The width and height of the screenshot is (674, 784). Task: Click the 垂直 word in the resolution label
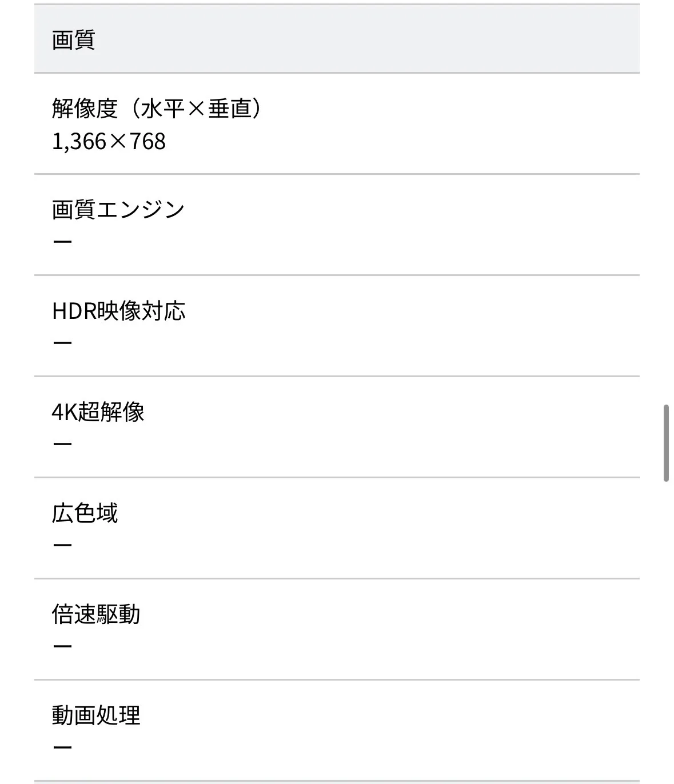(x=229, y=109)
